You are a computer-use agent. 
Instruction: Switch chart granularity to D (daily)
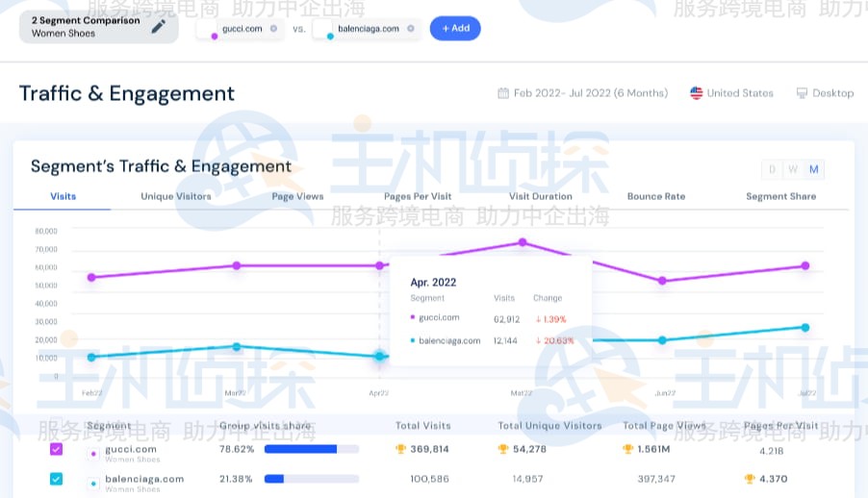click(x=771, y=169)
